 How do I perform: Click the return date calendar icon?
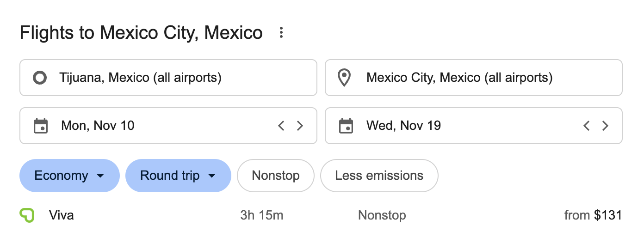[346, 126]
